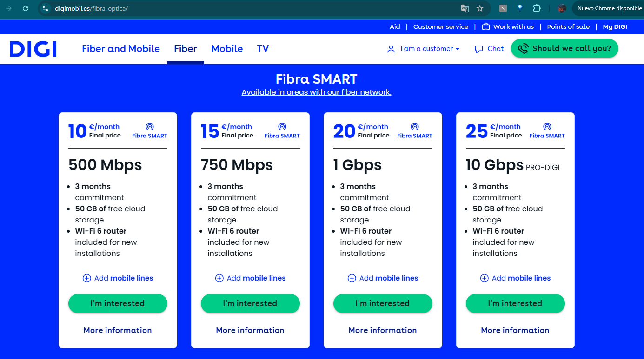Open the Chrome profile avatar
The height and width of the screenshot is (359, 644).
pos(562,8)
